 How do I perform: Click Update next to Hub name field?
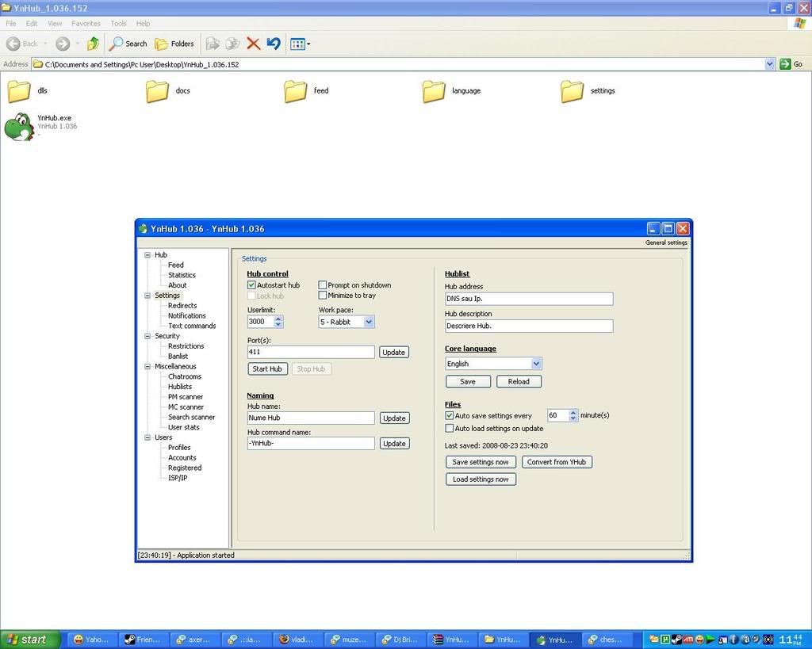[x=394, y=418]
